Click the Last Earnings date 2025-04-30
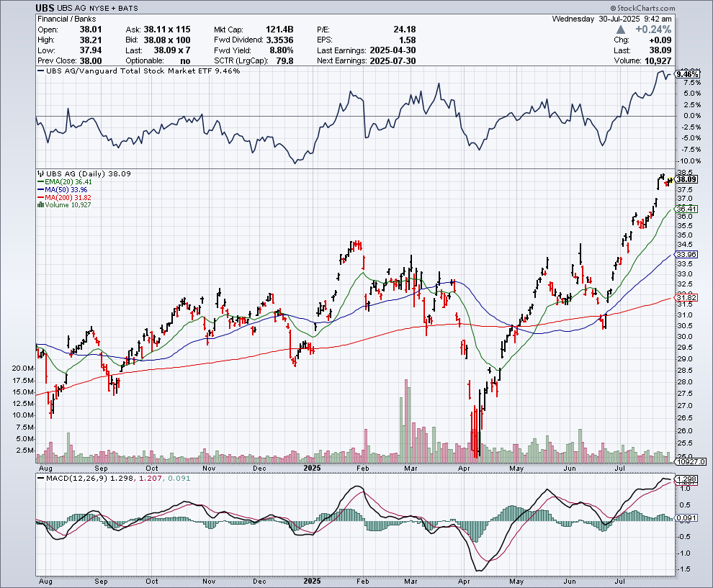Image resolution: width=713 pixels, height=588 pixels. [393, 50]
